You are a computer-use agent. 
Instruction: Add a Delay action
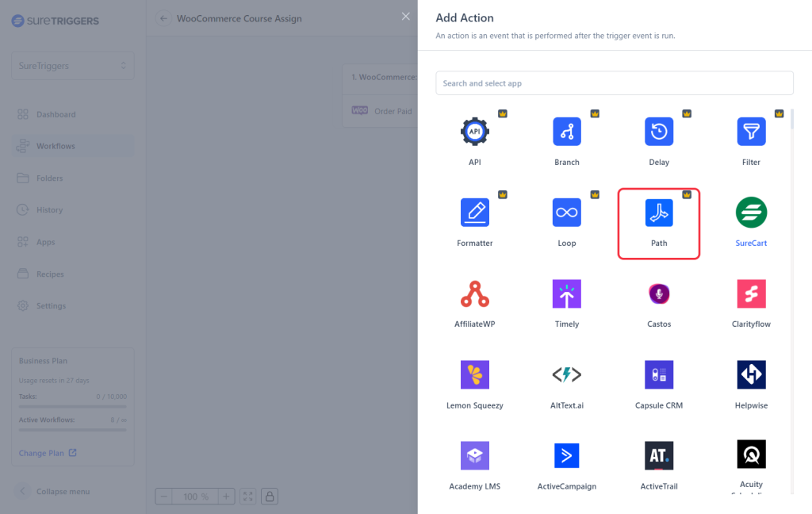pyautogui.click(x=658, y=132)
